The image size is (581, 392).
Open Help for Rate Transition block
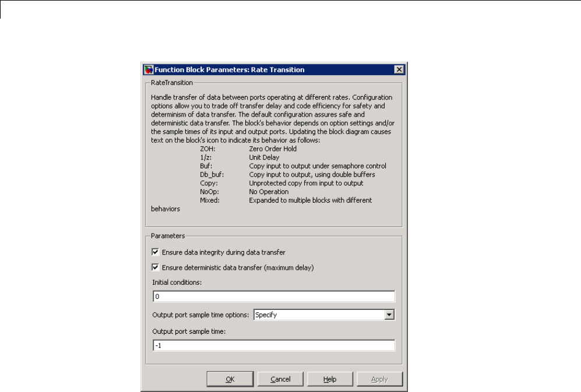330,379
